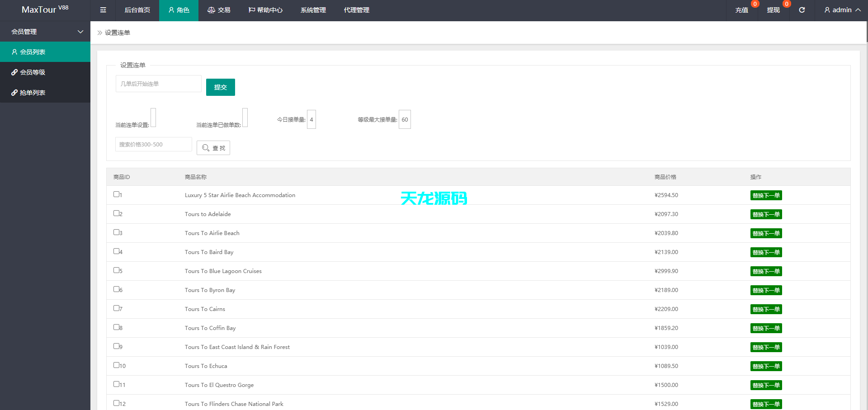Open 充值 recharge notifications
The image size is (868, 410).
[x=741, y=10]
